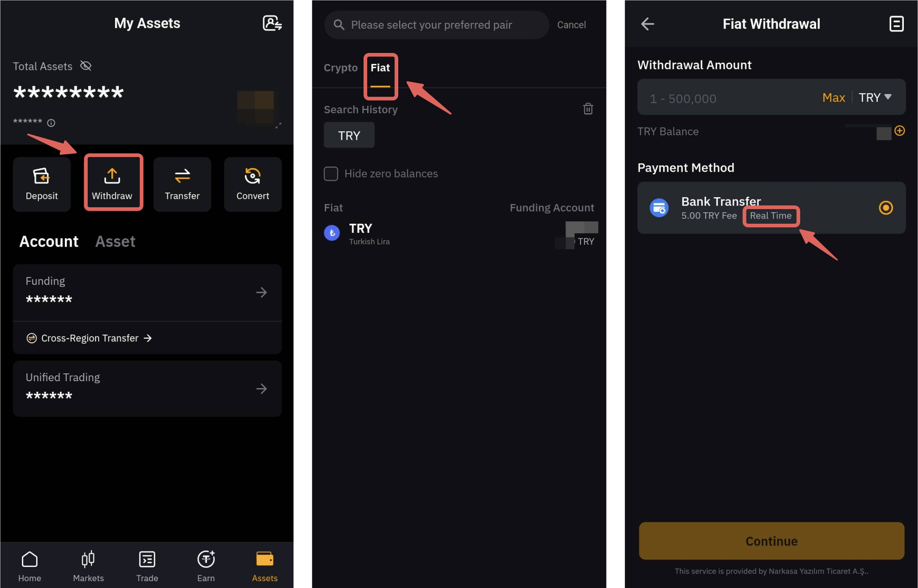Open the account switch icon in My Assets
This screenshot has height=588, width=918.
click(x=272, y=23)
